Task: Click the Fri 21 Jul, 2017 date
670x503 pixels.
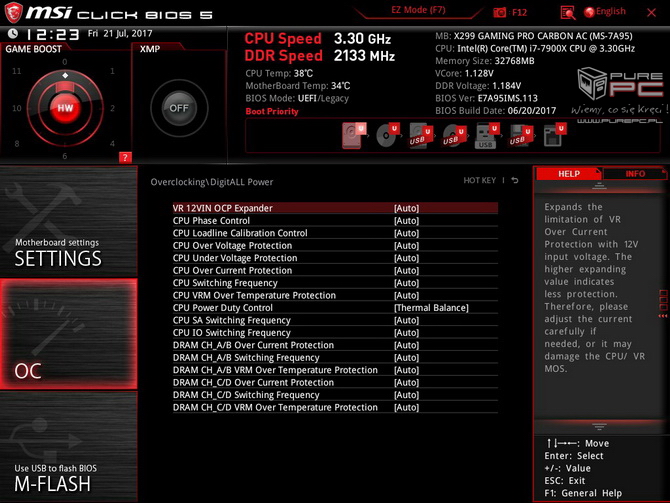Action: pyautogui.click(x=120, y=33)
